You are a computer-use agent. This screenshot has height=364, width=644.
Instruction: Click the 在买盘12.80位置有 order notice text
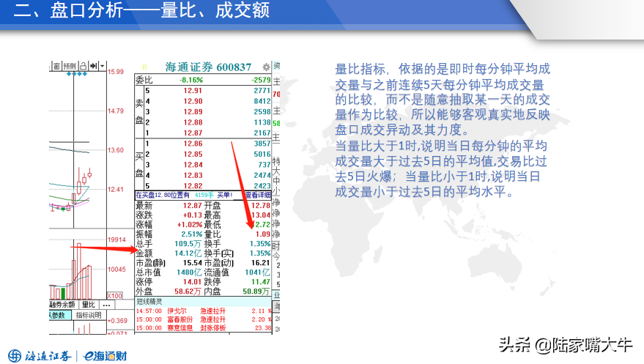pos(163,195)
